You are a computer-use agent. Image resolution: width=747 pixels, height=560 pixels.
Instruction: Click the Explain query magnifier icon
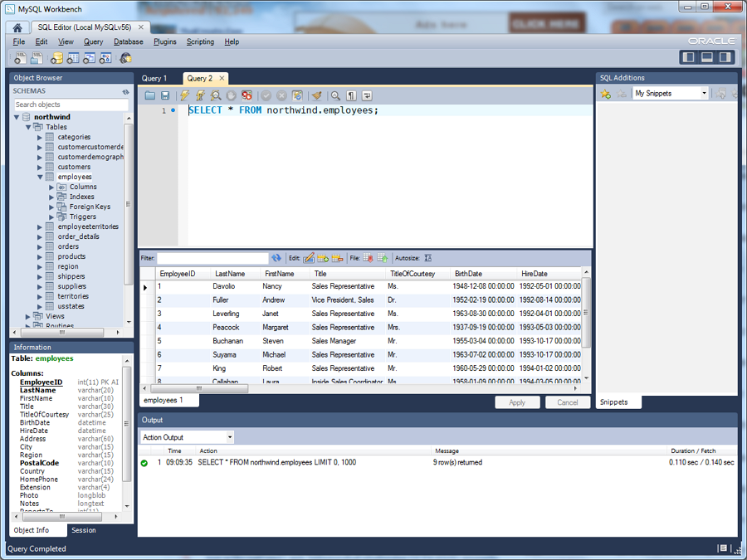point(216,95)
